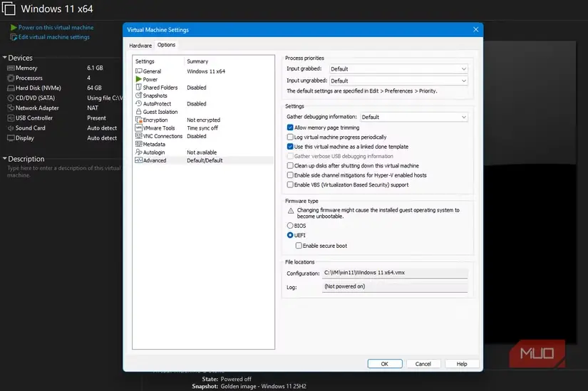Collapse the Devices section
588x391 pixels.
[x=4, y=58]
